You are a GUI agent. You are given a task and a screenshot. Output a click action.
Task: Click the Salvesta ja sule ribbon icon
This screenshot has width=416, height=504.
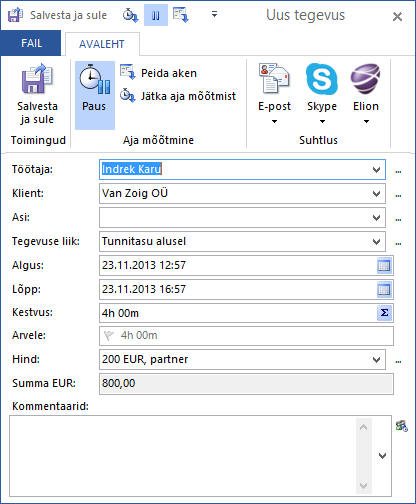(37, 79)
